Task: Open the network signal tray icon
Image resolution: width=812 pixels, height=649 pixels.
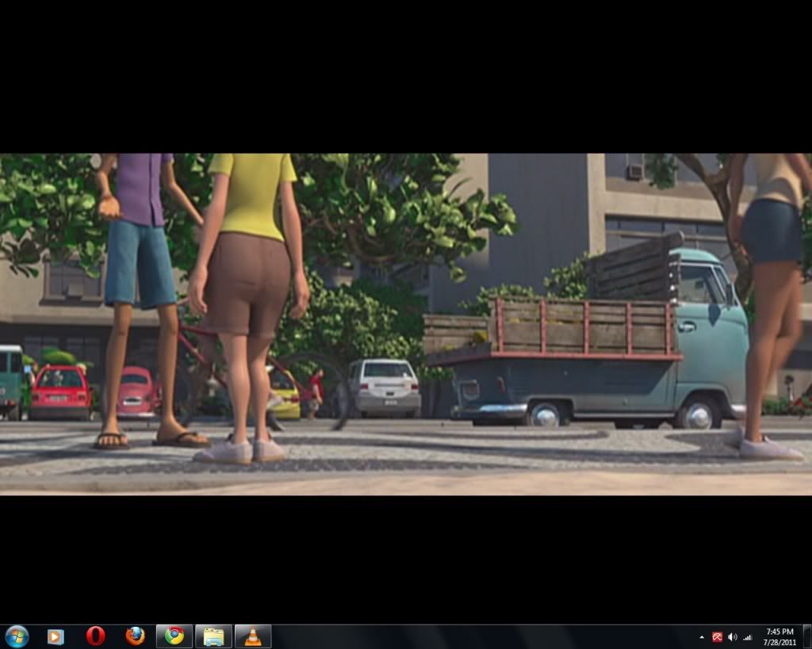Action: click(x=747, y=637)
